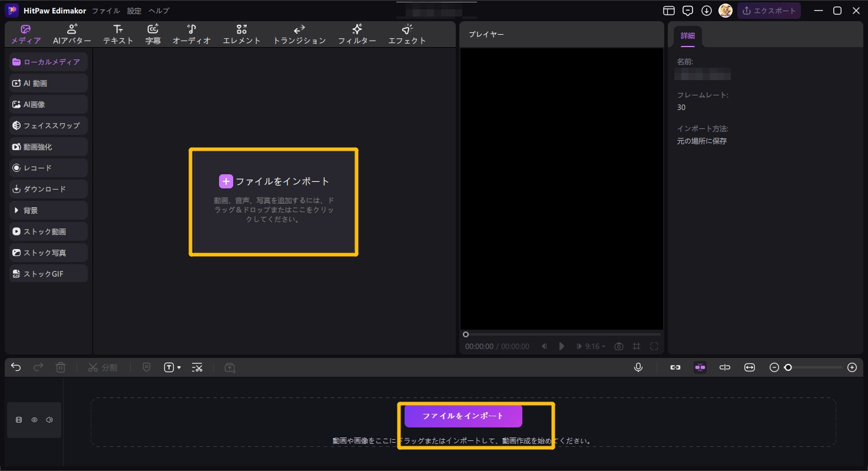The height and width of the screenshot is (471, 868).
Task: Toggle the player grid overlay icon
Action: pyautogui.click(x=637, y=346)
